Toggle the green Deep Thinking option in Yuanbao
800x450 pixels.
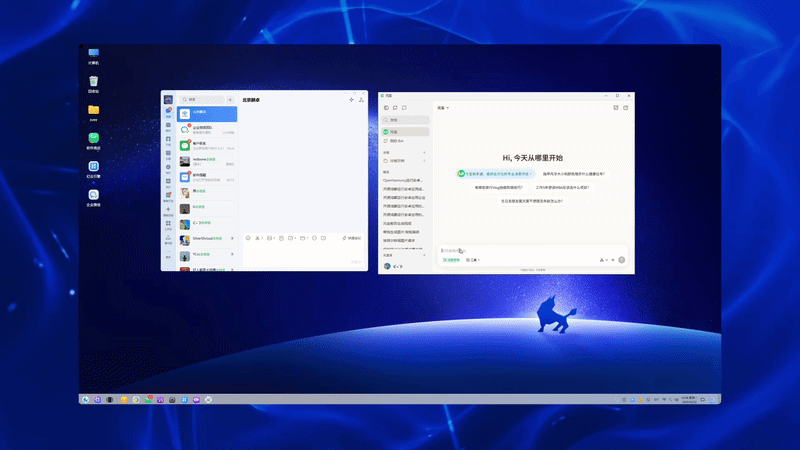451,260
